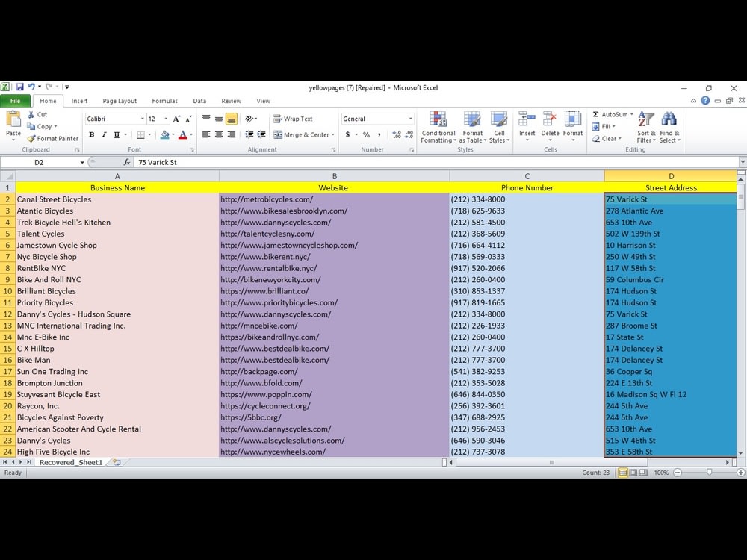Viewport: 747px width, 560px height.
Task: Switch to the Data ribbon tab
Action: [199, 101]
